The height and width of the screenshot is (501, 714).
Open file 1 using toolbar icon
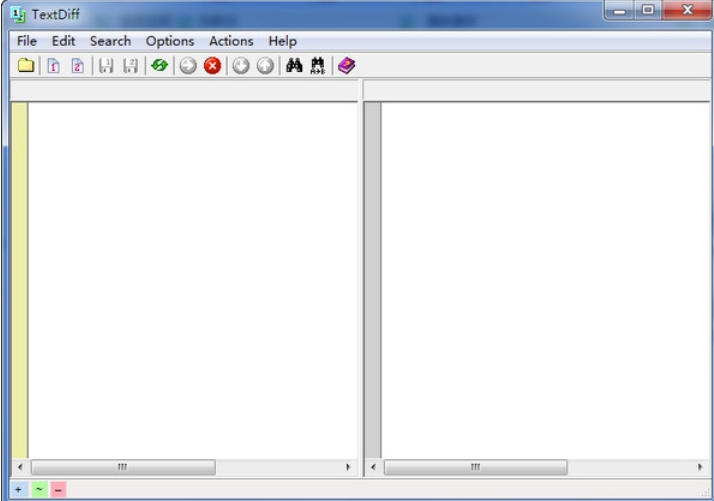coord(53,66)
